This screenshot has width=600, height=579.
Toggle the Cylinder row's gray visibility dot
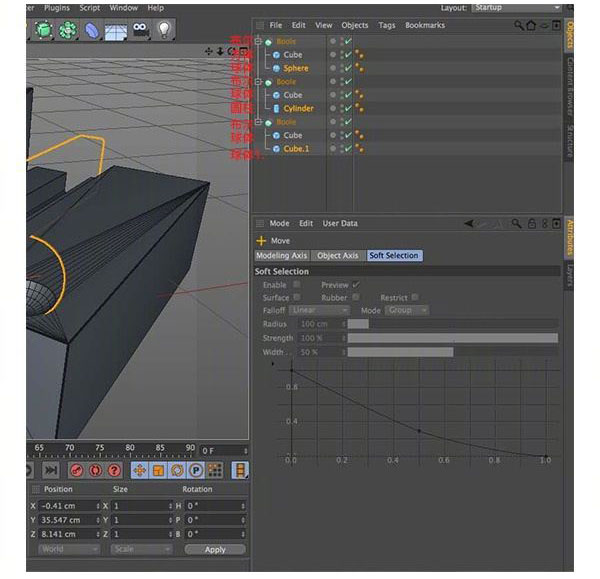pyautogui.click(x=333, y=108)
